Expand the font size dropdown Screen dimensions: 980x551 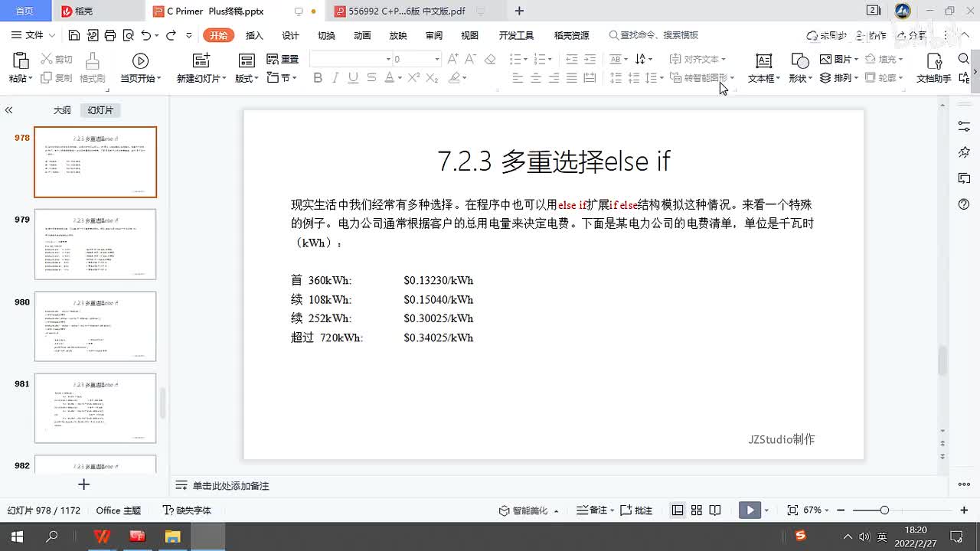point(437,59)
